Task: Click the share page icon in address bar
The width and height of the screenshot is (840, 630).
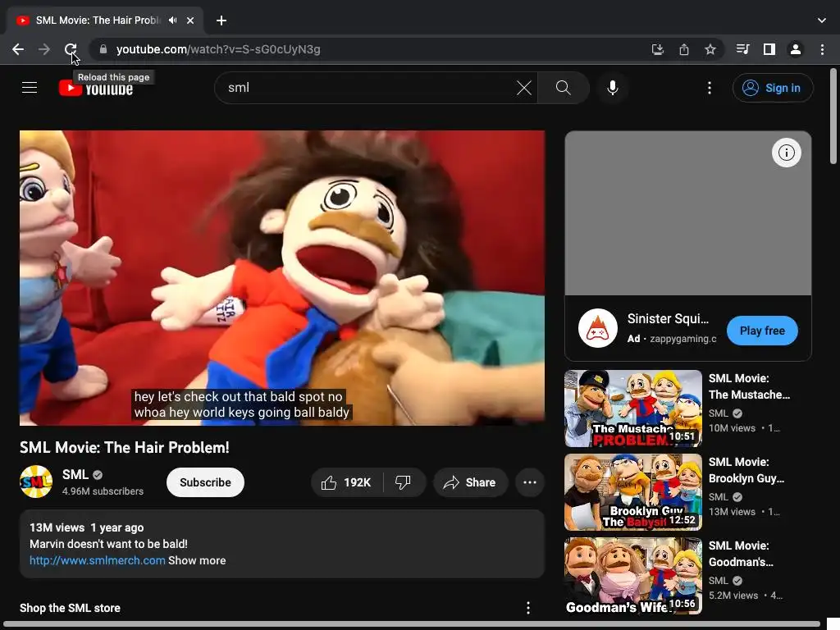Action: tap(684, 49)
